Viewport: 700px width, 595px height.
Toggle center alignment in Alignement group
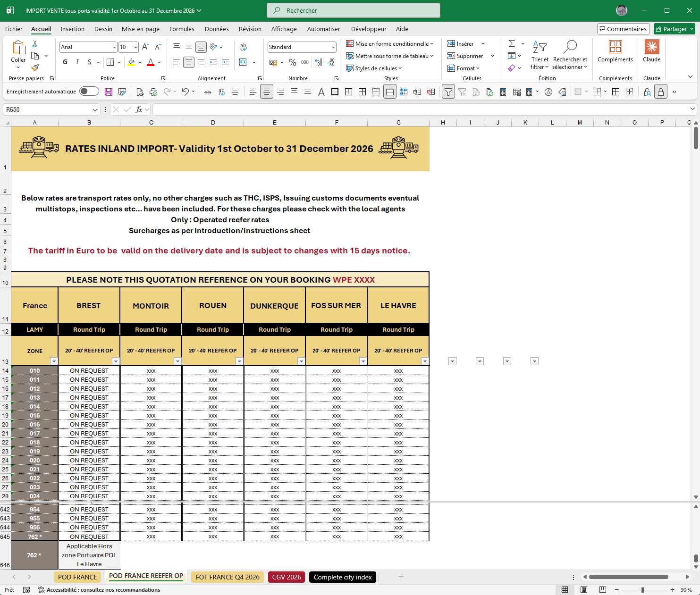[x=188, y=62]
